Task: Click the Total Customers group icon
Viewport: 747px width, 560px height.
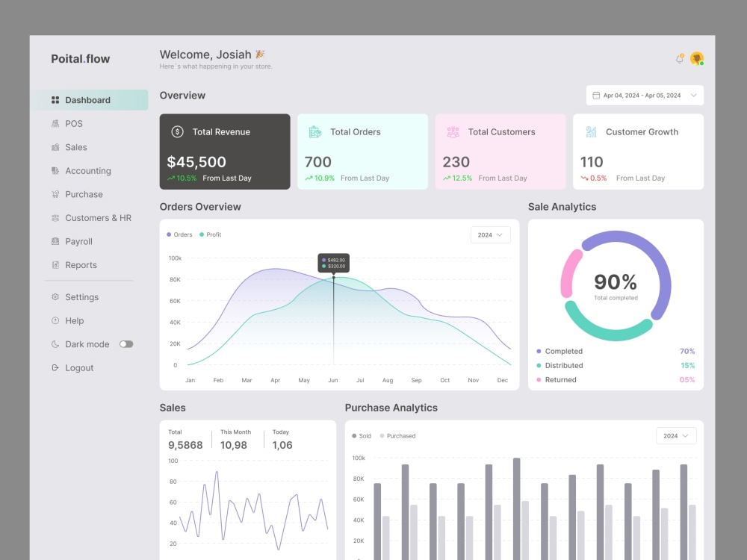Action: tap(453, 132)
